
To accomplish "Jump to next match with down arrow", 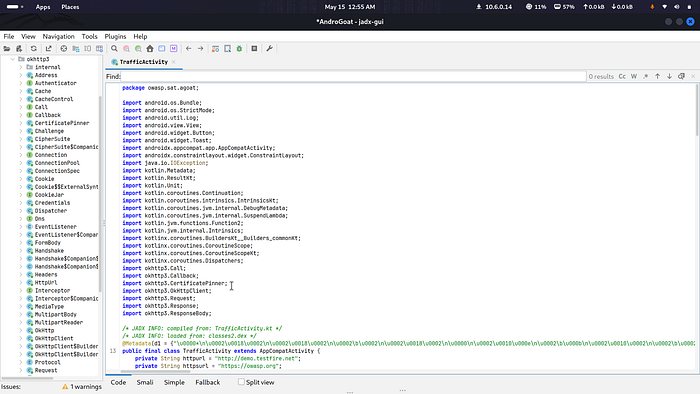I will (x=669, y=76).
